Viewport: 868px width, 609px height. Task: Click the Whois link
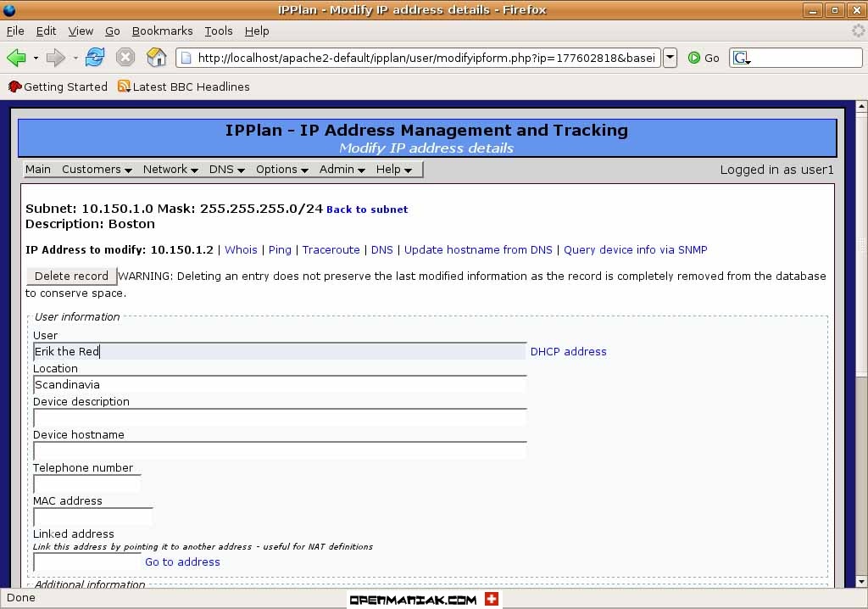click(x=241, y=250)
